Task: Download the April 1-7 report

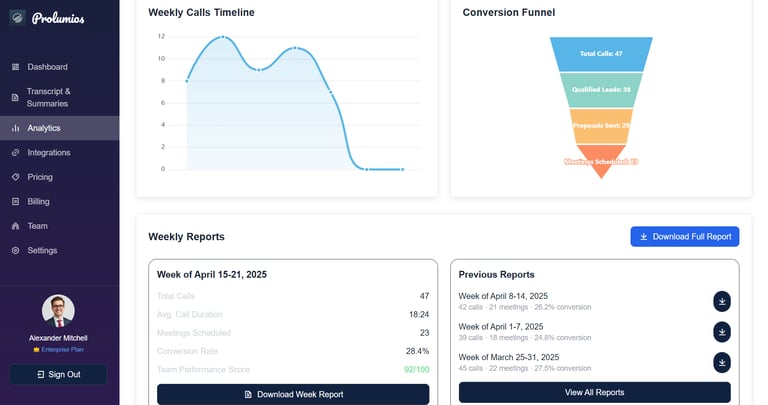Action: pos(722,332)
